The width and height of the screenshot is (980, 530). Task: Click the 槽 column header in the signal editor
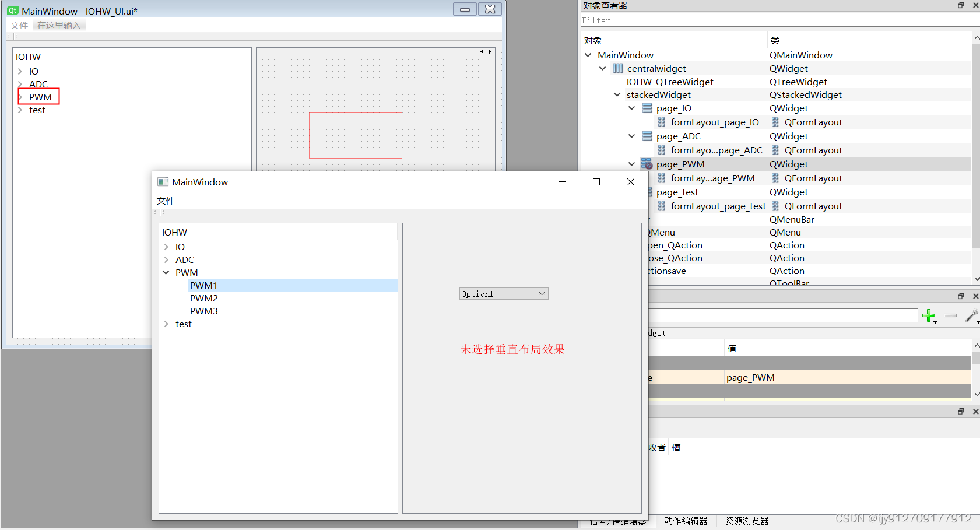click(676, 448)
